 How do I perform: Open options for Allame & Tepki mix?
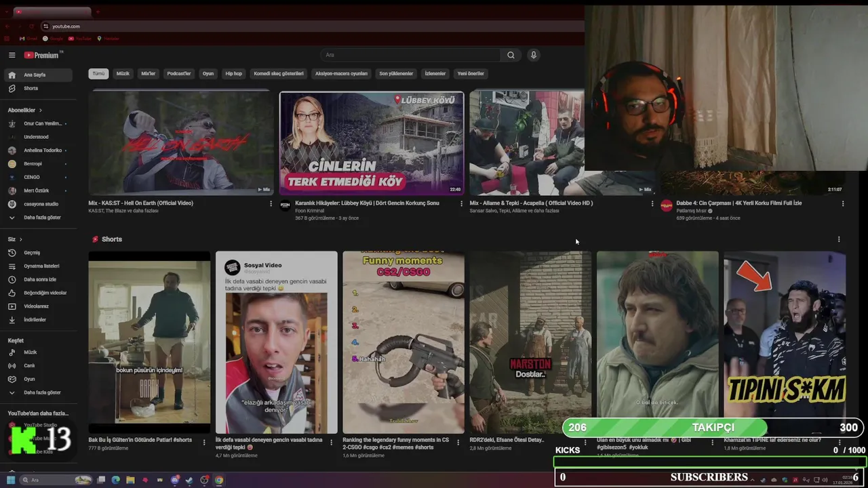tap(652, 203)
